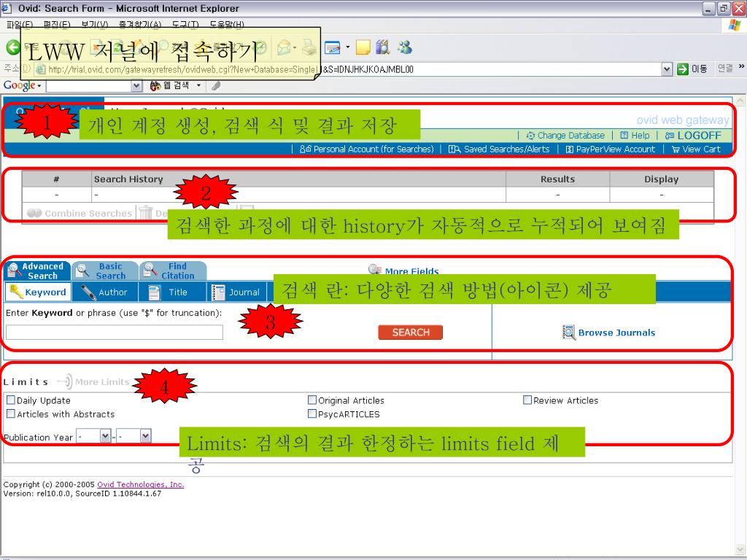Click the Edit page toolbar icon
Image resolution: width=747 pixels, height=560 pixels.
pyautogui.click(x=333, y=47)
